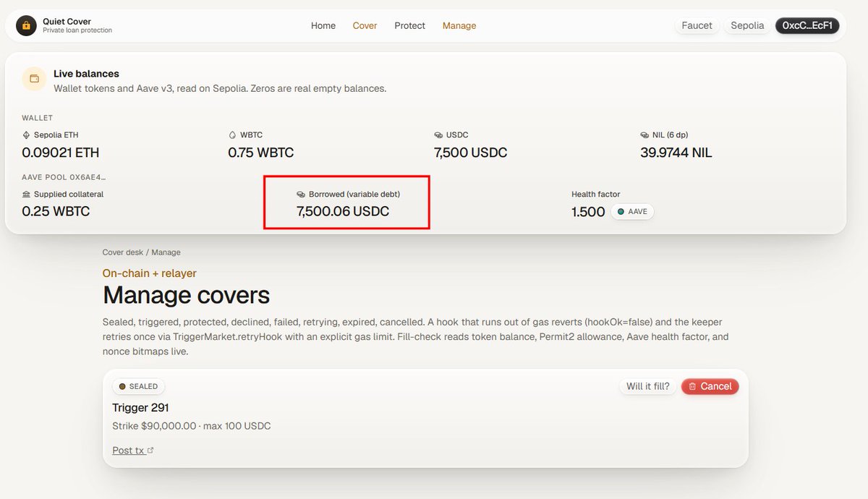Screen dimensions: 868x499
Task: Click the Quiet Cover lock logo icon
Action: tap(26, 25)
